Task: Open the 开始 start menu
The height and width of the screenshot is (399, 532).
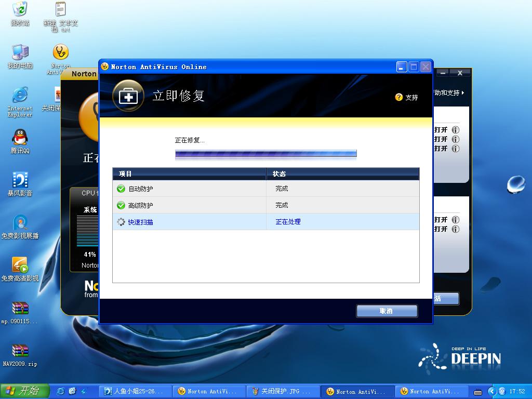Action: [24, 391]
